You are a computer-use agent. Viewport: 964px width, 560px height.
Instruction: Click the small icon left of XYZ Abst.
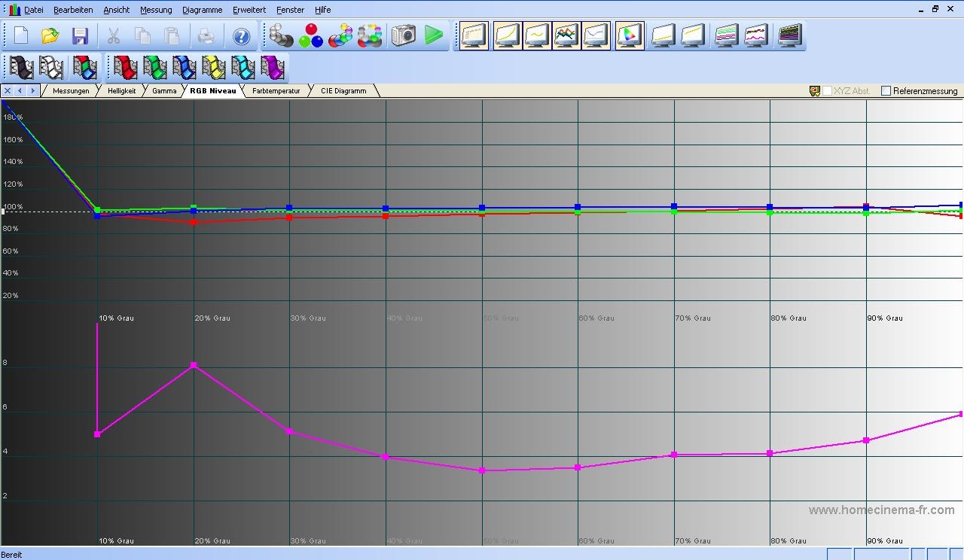point(814,90)
